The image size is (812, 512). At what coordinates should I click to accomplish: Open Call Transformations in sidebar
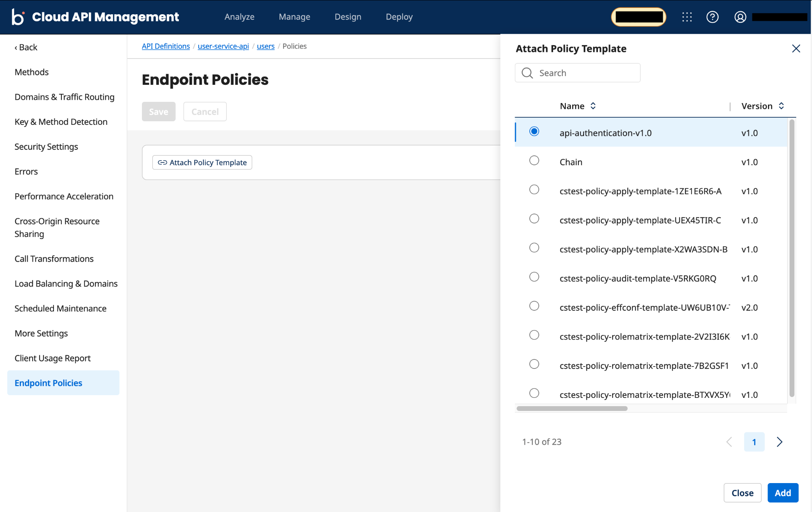click(54, 259)
